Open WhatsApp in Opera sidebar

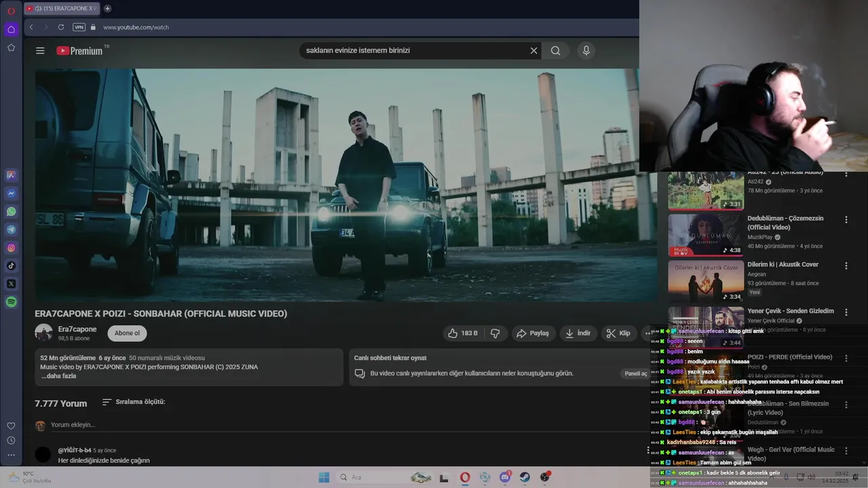[x=11, y=211]
